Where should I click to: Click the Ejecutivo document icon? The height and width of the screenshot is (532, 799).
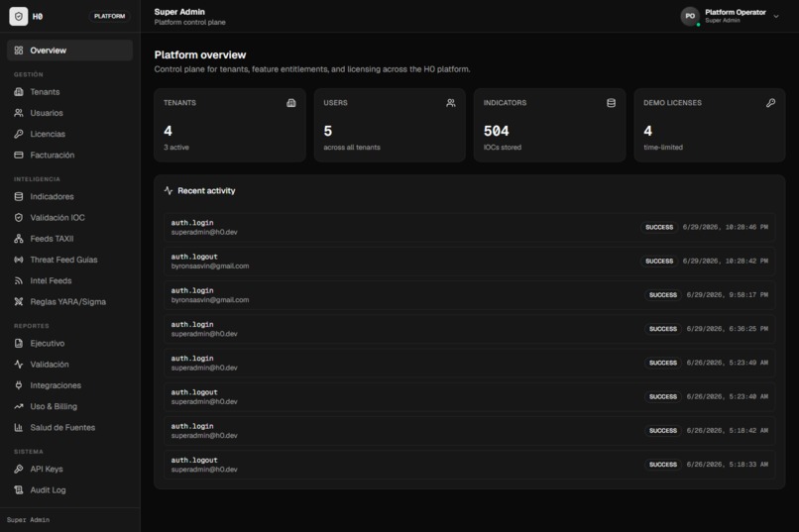pos(19,343)
